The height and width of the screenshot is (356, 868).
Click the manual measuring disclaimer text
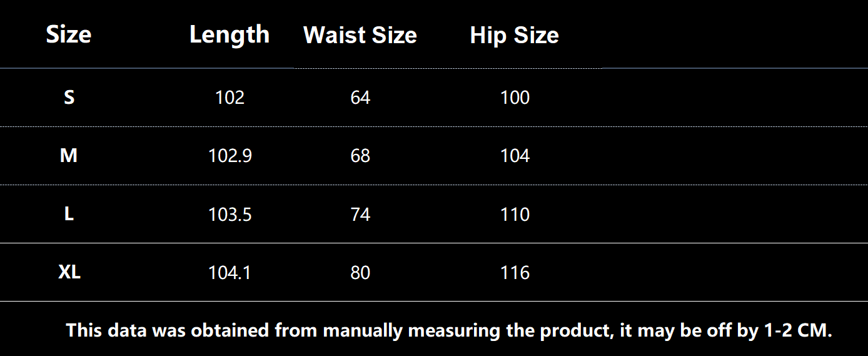coord(449,330)
